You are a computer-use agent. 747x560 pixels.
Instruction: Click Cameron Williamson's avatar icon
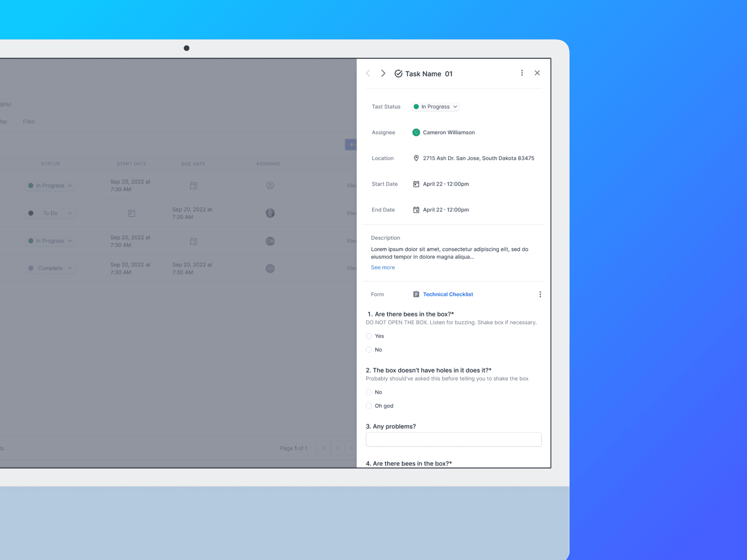416,133
